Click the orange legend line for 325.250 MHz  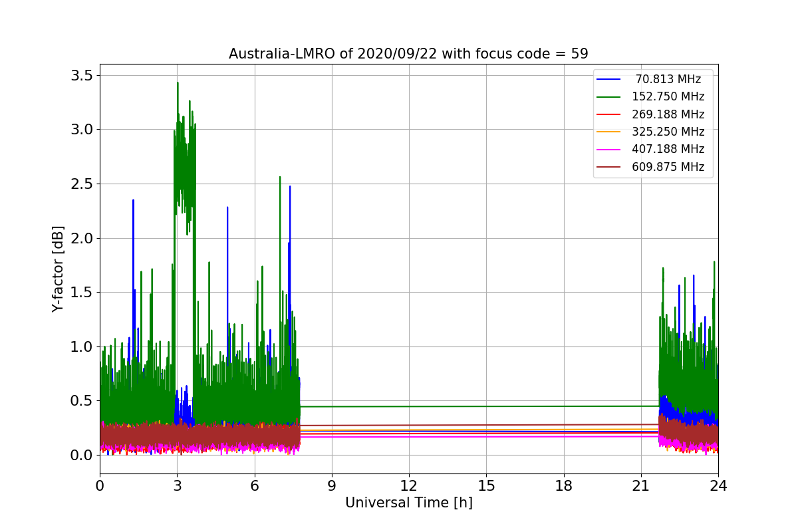[609, 132]
